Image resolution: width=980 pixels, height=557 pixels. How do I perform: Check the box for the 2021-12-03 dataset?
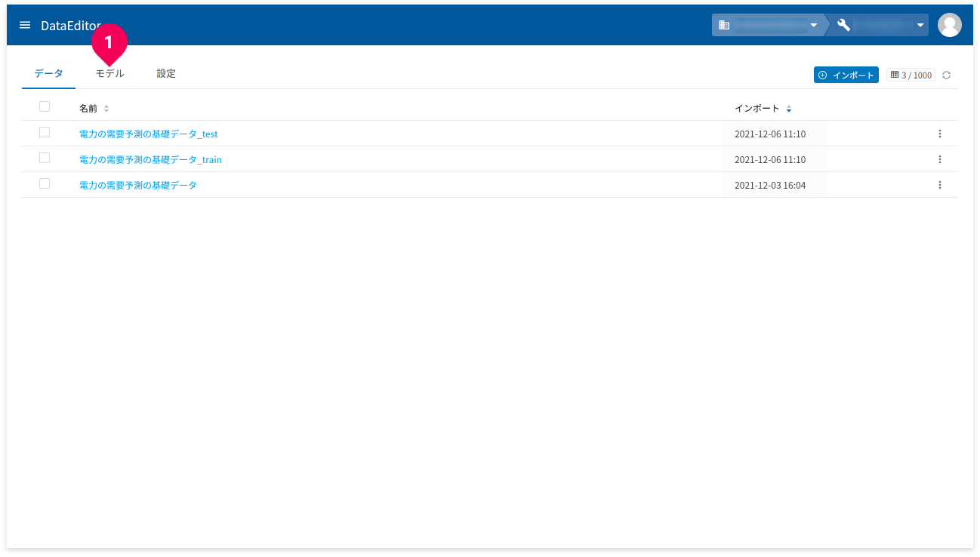point(45,183)
